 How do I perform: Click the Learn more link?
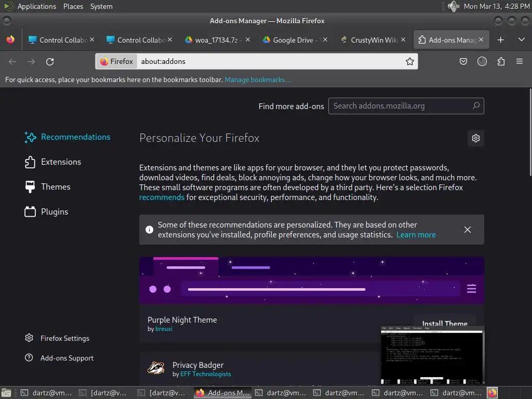click(416, 235)
